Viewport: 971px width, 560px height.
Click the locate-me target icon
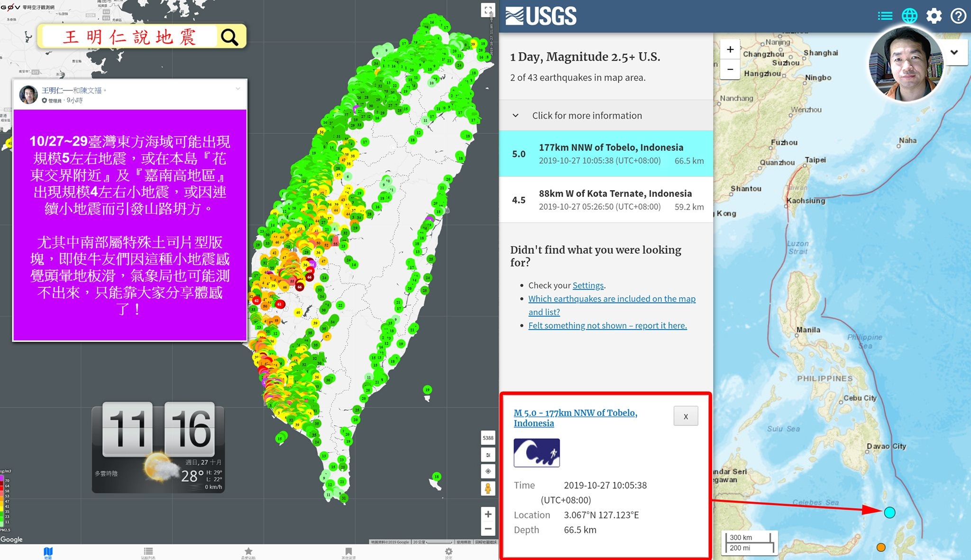488,471
